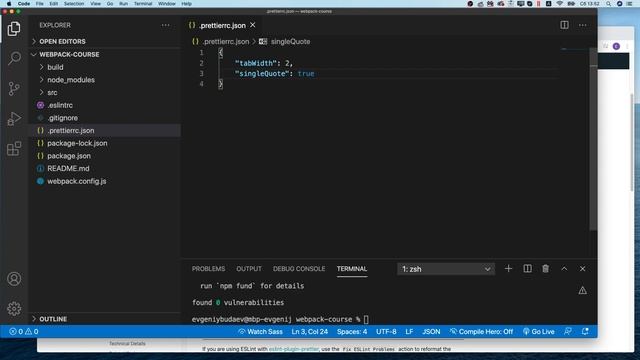Screen dimensions: 640x360
Task: Kill terminal with trash icon
Action: tap(545, 269)
